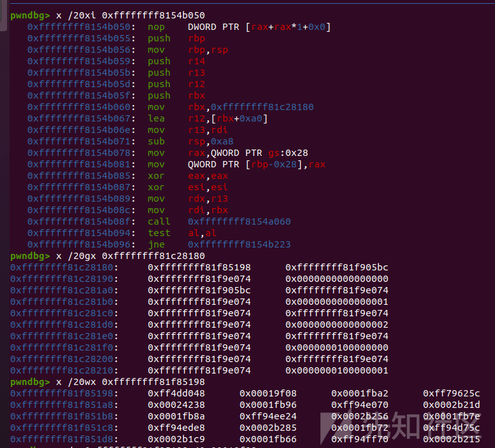Select 'gs:0x28' stack canary operand
495x448 pixels.
(288, 153)
